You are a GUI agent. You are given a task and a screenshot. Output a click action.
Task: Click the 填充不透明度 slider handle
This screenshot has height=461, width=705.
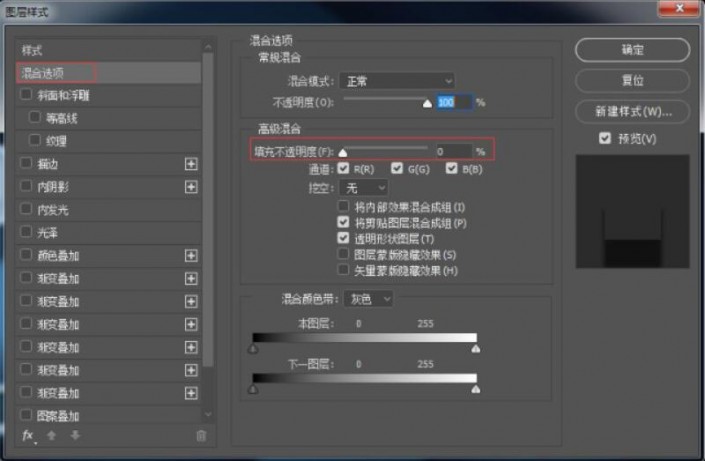pyautogui.click(x=343, y=153)
